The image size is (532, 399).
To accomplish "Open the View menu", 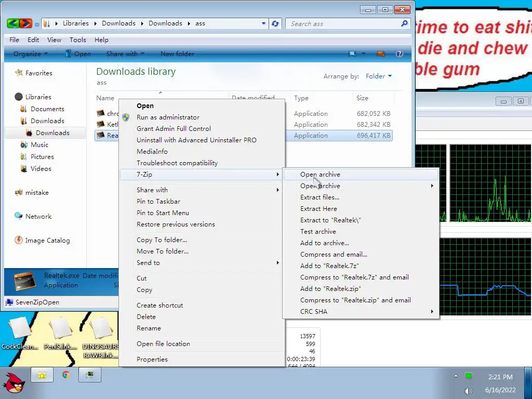I will 54,39.
